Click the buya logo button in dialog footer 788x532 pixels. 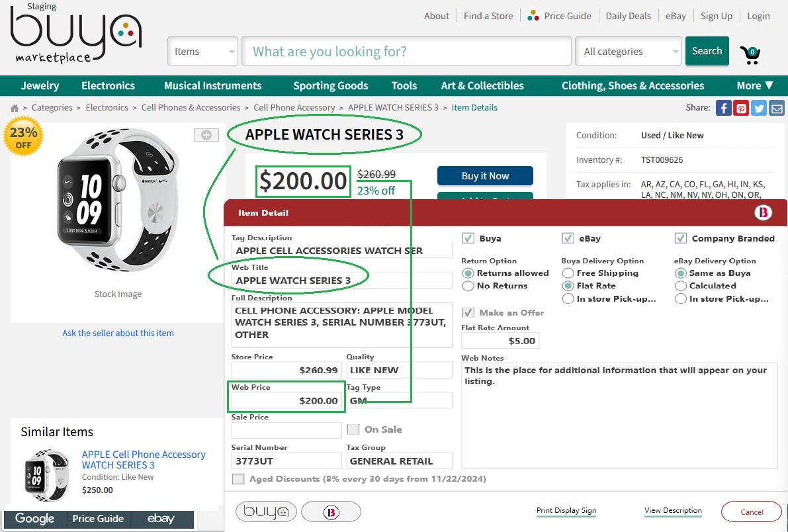click(x=266, y=511)
